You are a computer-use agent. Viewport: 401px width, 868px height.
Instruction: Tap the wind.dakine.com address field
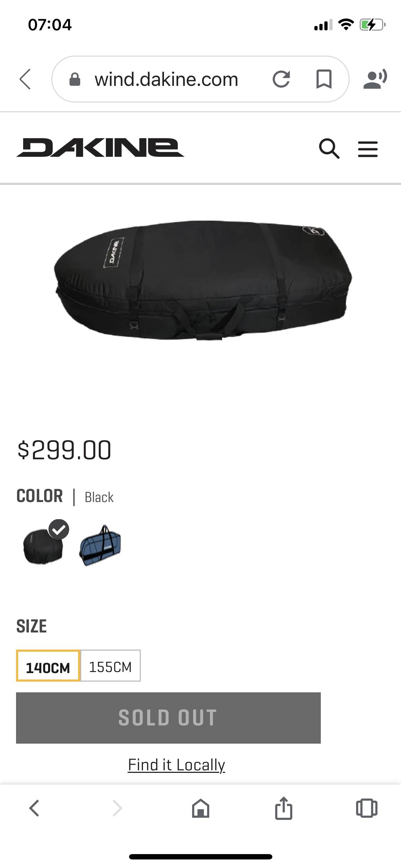(x=166, y=79)
